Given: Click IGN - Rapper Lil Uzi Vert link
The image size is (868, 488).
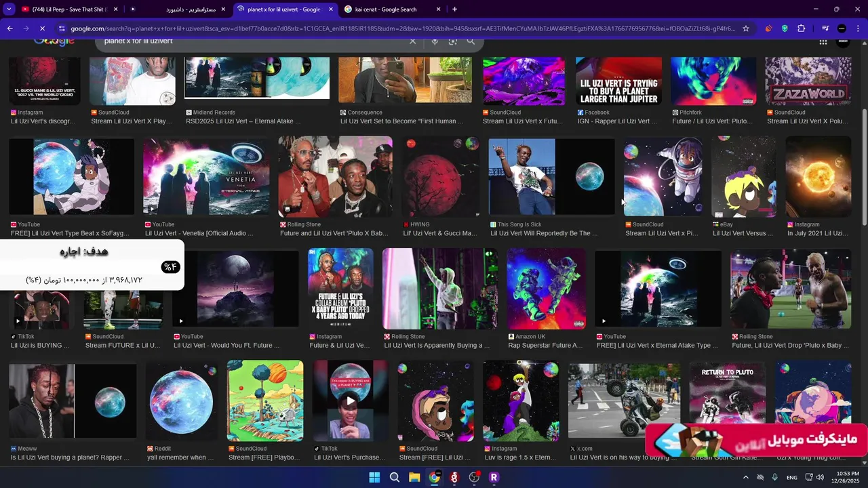Looking at the screenshot, I should 617,121.
